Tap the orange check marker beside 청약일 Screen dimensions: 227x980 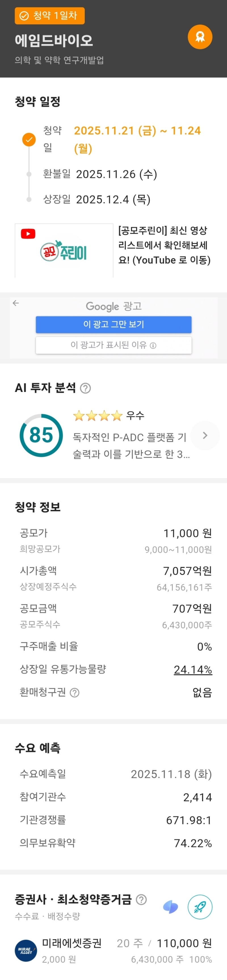(x=29, y=140)
